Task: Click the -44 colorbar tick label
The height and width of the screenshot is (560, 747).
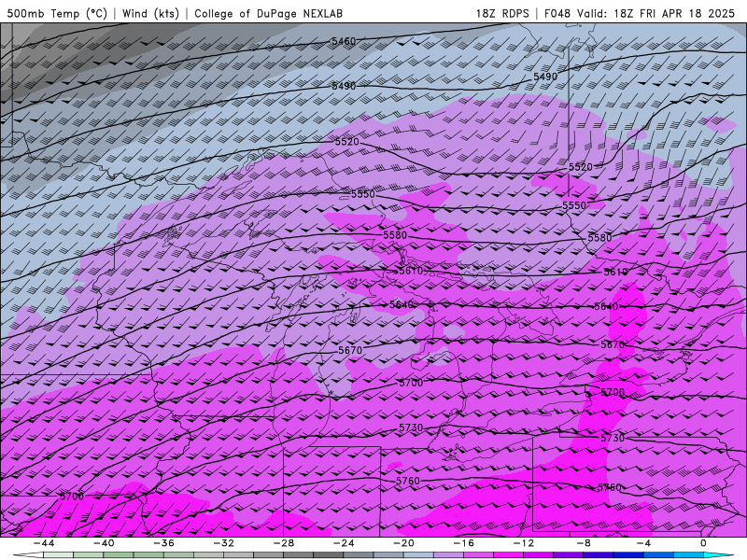Action: pyautogui.click(x=43, y=543)
